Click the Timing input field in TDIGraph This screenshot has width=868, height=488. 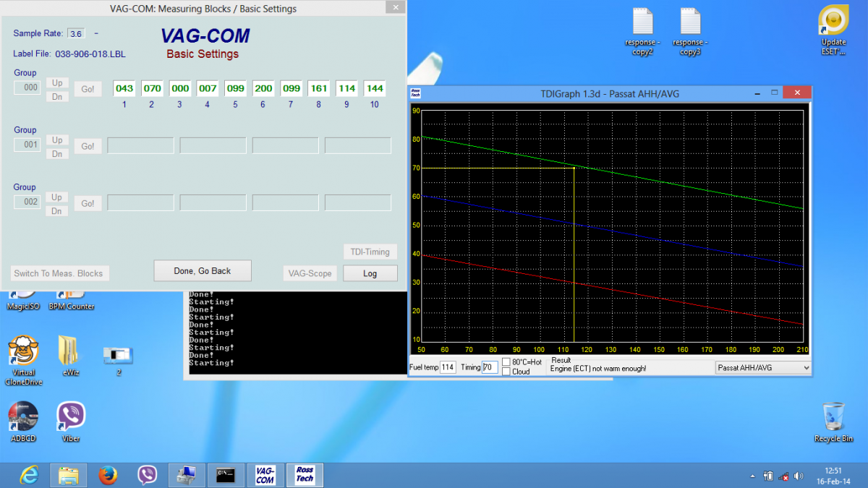[x=490, y=367]
